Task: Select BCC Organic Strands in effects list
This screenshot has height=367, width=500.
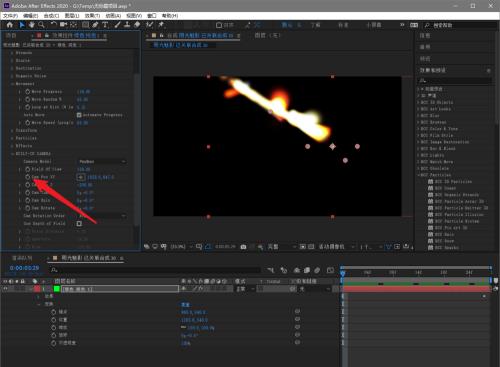Action: tap(457, 195)
